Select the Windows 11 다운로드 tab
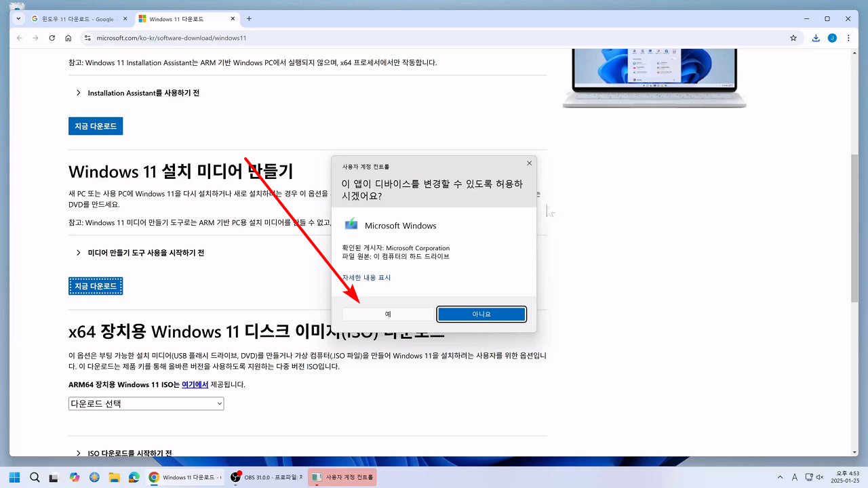 click(x=186, y=19)
